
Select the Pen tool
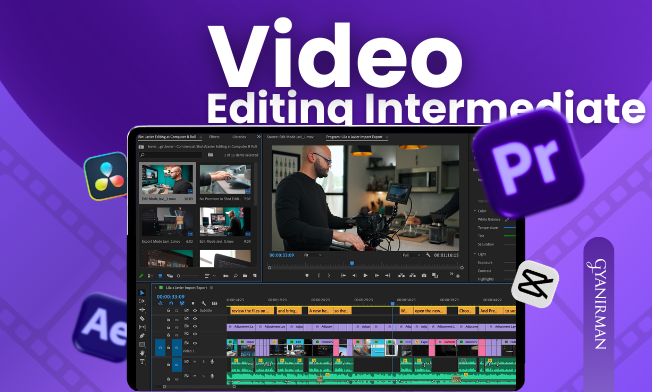click(x=142, y=335)
